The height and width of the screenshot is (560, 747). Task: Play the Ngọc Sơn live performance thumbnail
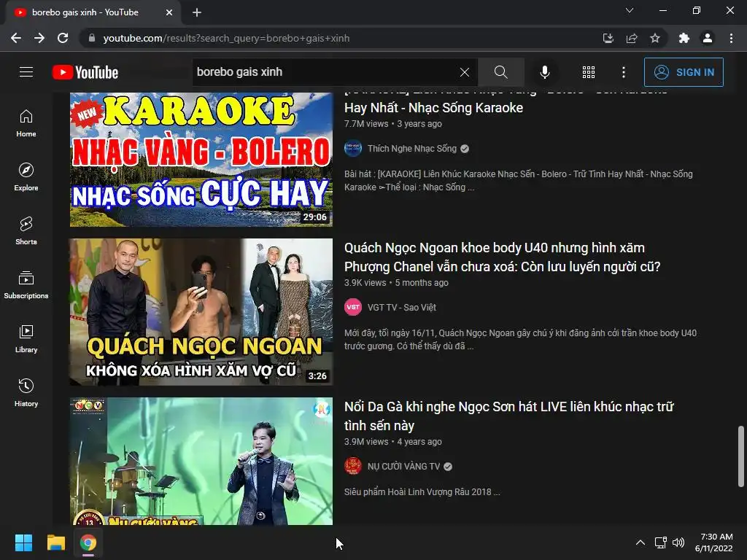click(x=201, y=461)
